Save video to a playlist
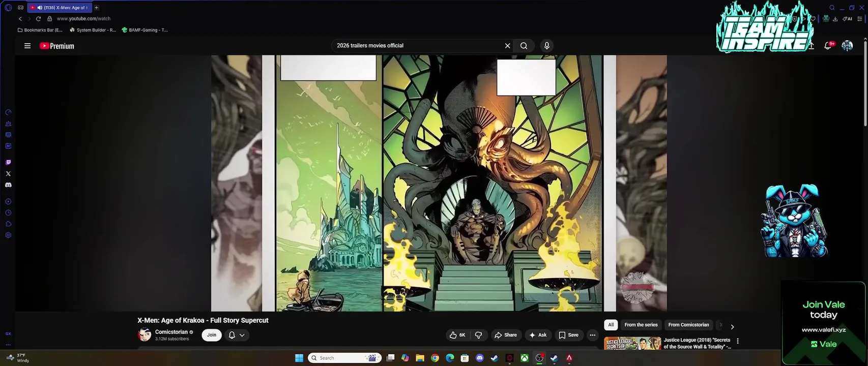The height and width of the screenshot is (366, 868). coord(568,335)
